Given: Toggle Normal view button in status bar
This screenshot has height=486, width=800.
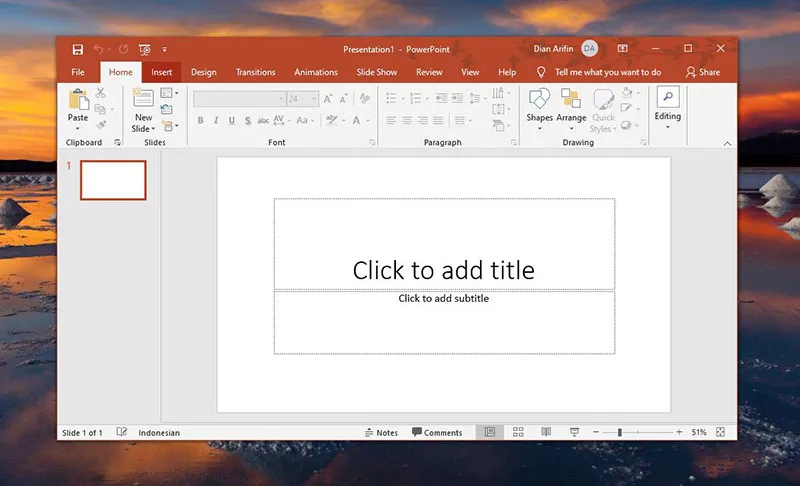Looking at the screenshot, I should point(490,432).
